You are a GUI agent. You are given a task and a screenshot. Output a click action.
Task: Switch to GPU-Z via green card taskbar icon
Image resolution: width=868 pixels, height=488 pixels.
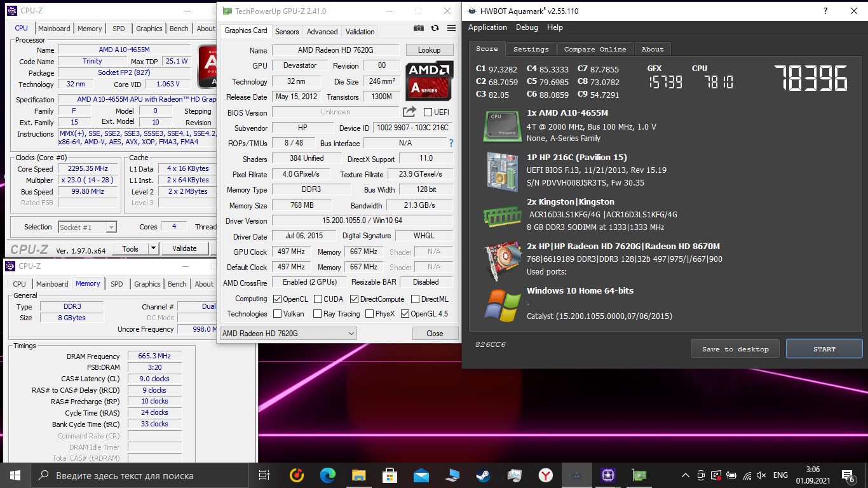coord(639,475)
